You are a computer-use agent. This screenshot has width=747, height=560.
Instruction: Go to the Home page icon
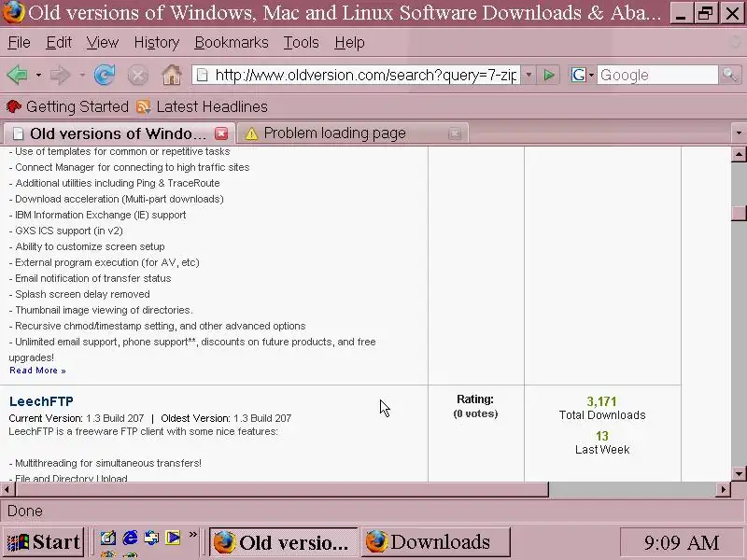pyautogui.click(x=172, y=75)
